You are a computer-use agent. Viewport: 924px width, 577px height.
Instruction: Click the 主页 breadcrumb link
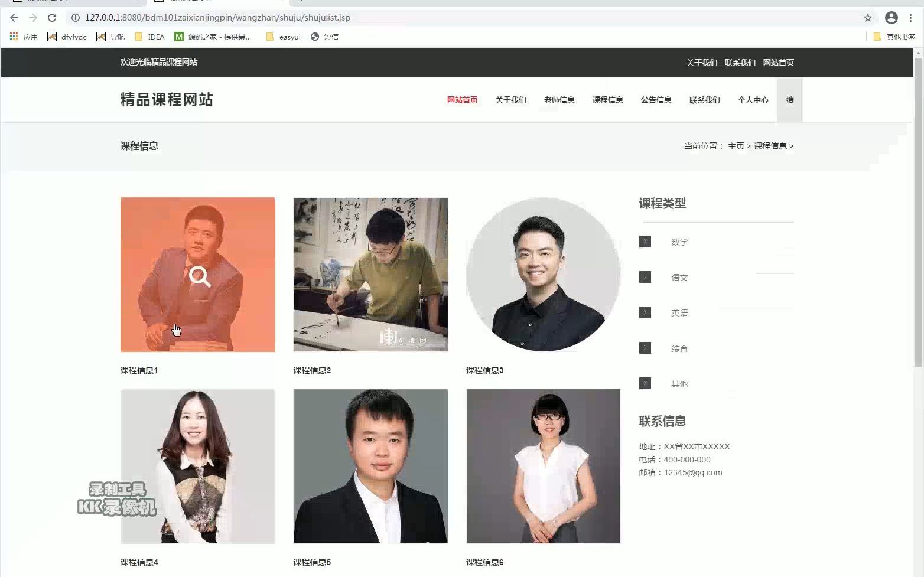point(736,146)
